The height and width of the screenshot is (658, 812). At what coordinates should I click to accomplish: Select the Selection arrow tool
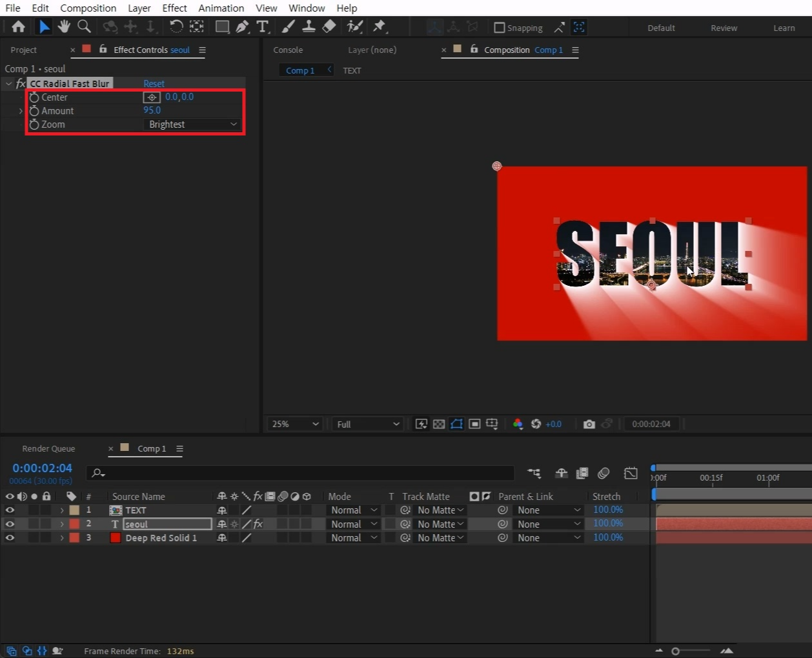(44, 26)
